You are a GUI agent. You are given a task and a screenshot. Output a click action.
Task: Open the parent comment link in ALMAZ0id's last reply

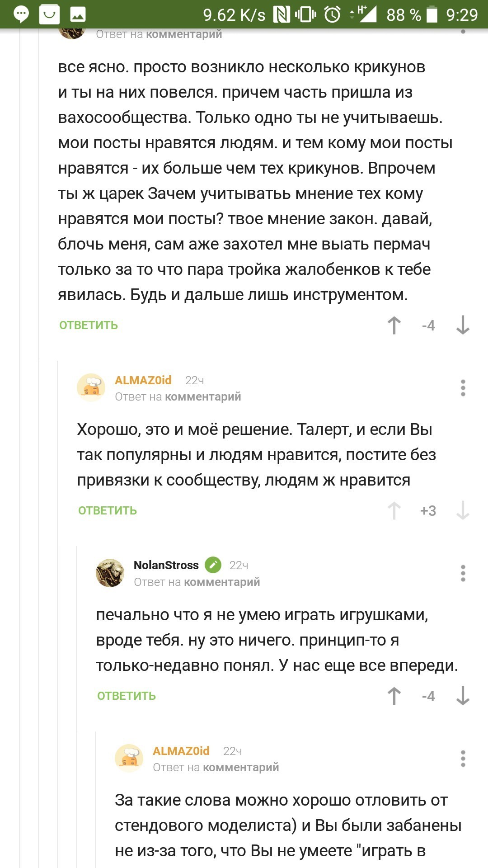coord(240,768)
